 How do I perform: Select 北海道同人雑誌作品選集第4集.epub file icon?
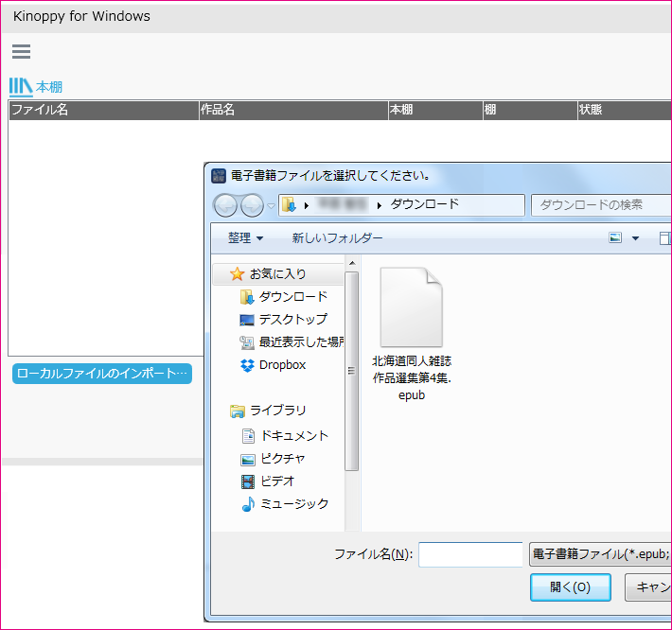coord(412,306)
